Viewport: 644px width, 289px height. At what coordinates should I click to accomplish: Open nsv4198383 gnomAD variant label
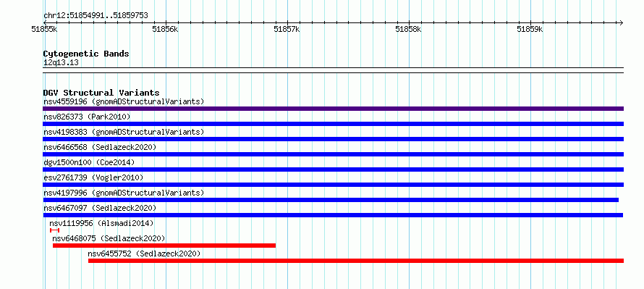124,132
